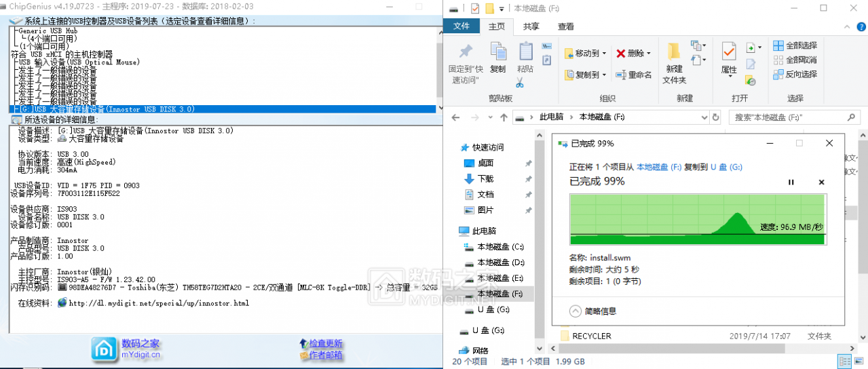Click the blue Help question mark icon

[x=860, y=26]
